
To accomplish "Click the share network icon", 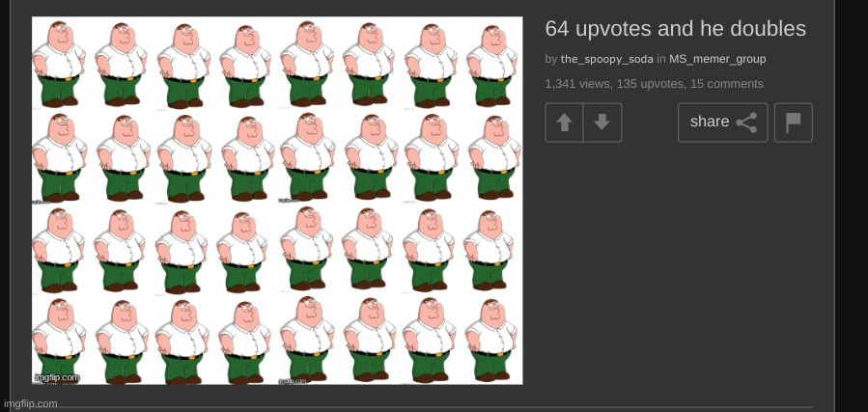I will tap(746, 123).
